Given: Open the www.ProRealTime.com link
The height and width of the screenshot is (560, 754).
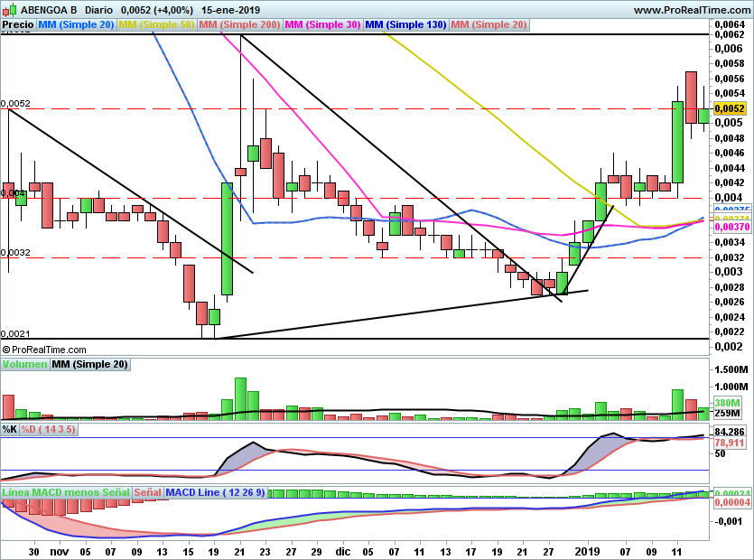Looking at the screenshot, I should click(x=692, y=10).
